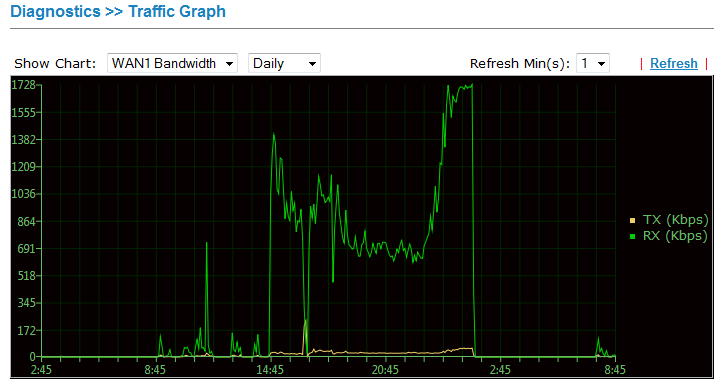Click the 1036 y-axis value
This screenshot has height=387, width=725.
24,194
